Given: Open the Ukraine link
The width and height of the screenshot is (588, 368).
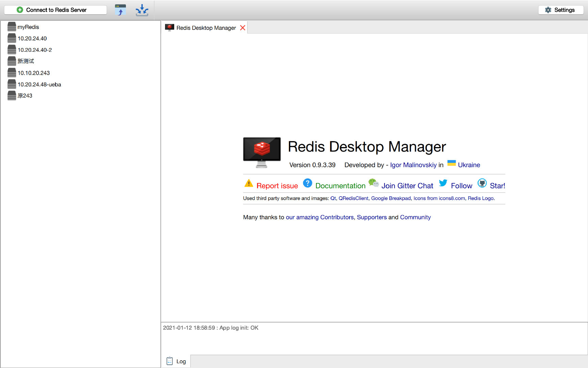Looking at the screenshot, I should (469, 165).
